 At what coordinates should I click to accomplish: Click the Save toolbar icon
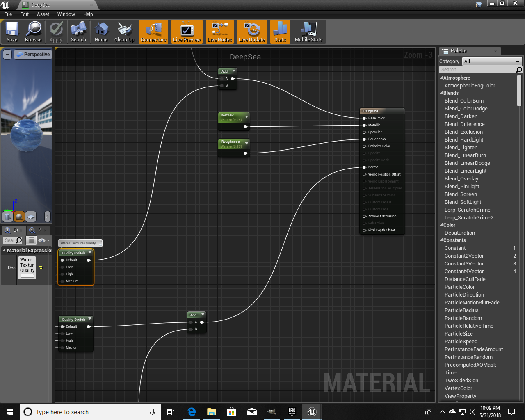point(12,32)
